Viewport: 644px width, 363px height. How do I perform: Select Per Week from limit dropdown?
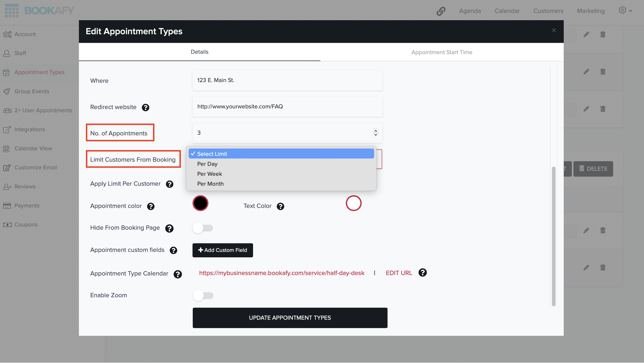point(210,174)
